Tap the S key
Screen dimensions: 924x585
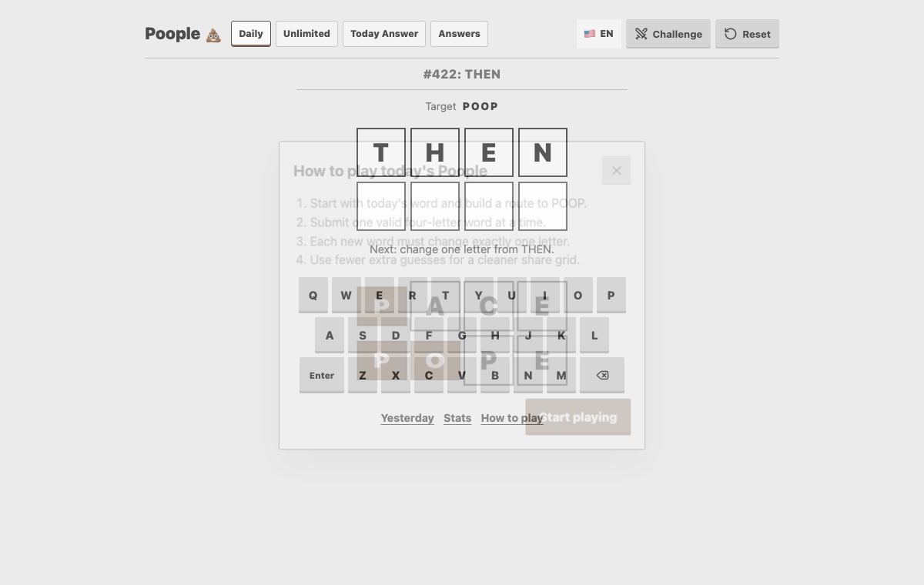coord(363,335)
